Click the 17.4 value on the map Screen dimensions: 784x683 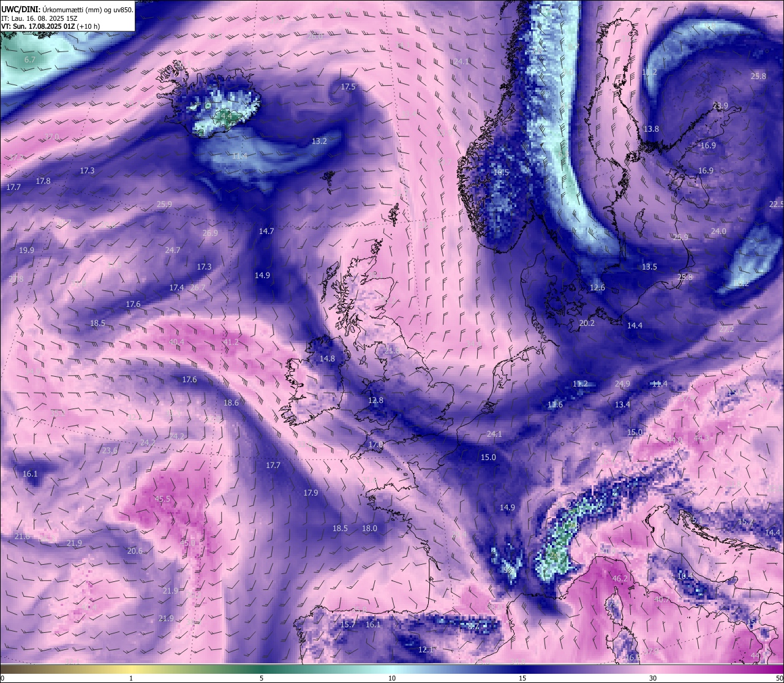pos(176,287)
